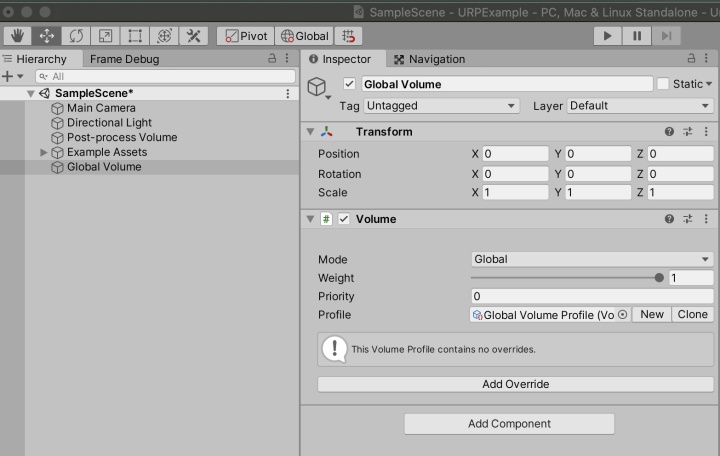Lock the Hierarchy panel

coord(272,58)
